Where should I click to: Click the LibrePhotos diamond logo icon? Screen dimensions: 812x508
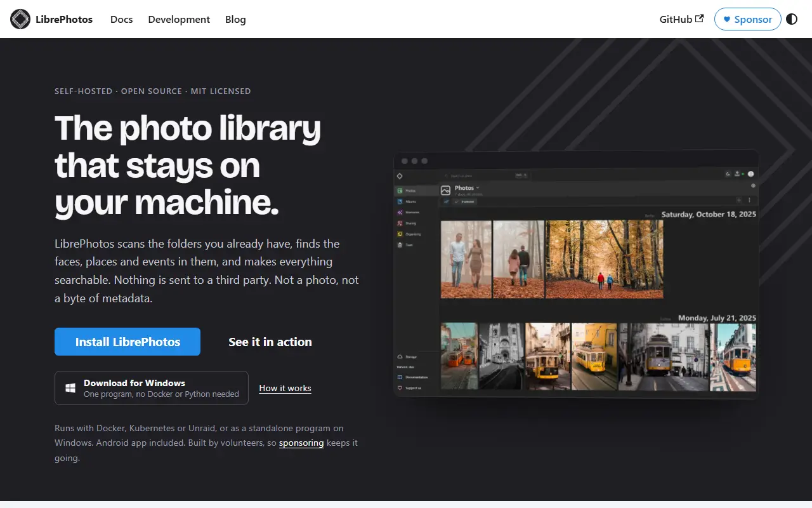[20, 19]
